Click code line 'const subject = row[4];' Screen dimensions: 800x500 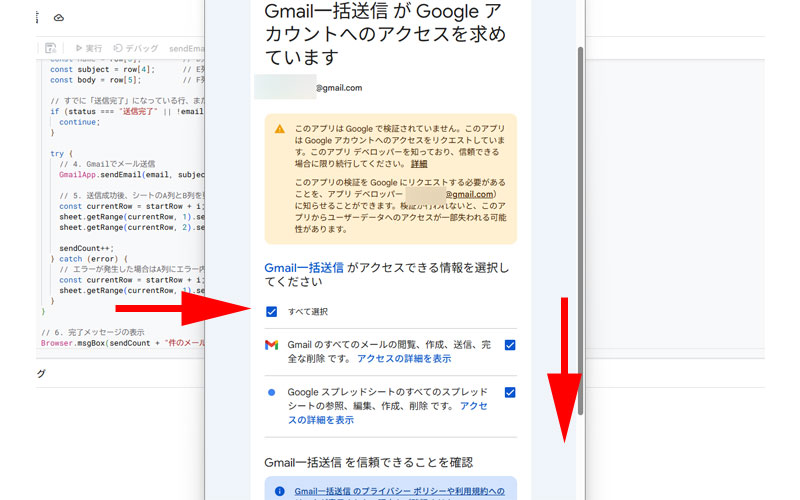click(x=102, y=69)
